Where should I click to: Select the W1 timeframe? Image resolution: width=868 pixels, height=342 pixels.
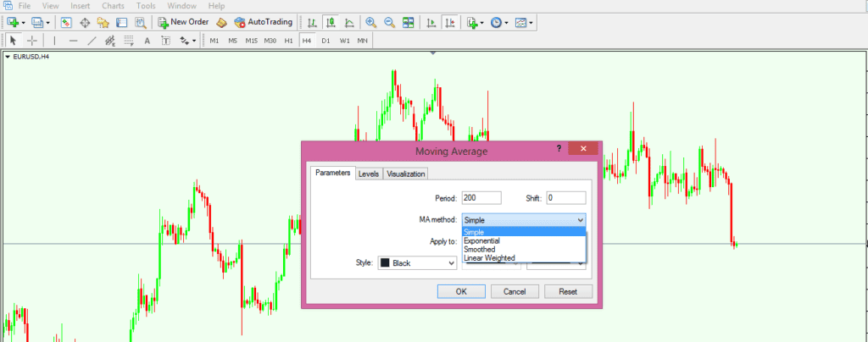pos(344,41)
